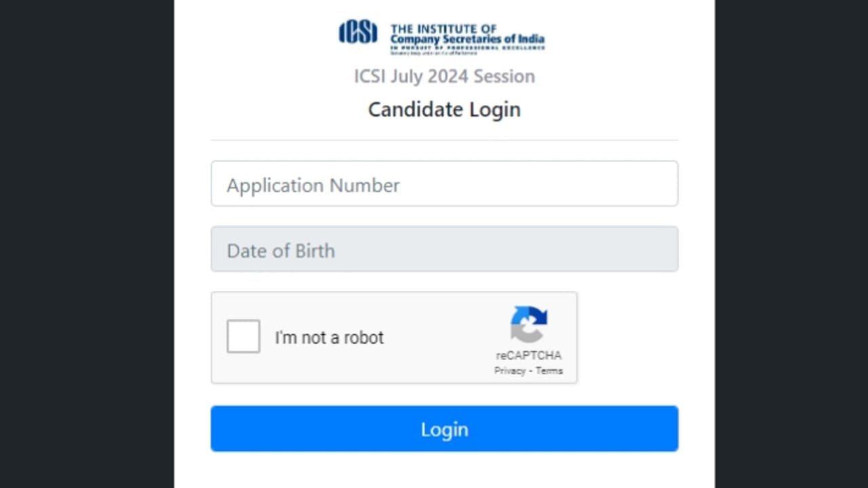Click the ICSI July 2024 Session title
868x488 pixels.
(x=444, y=77)
